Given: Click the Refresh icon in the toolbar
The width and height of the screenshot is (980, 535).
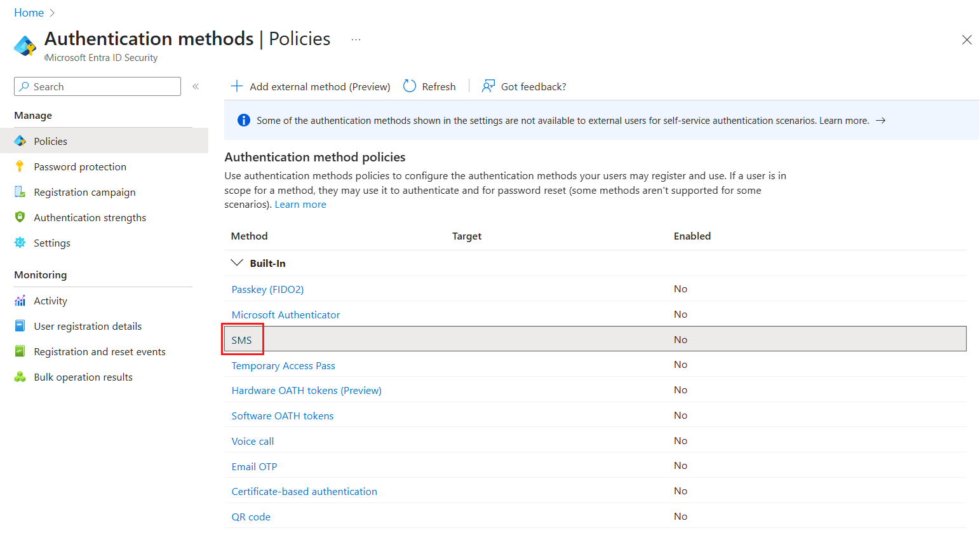Looking at the screenshot, I should [409, 85].
